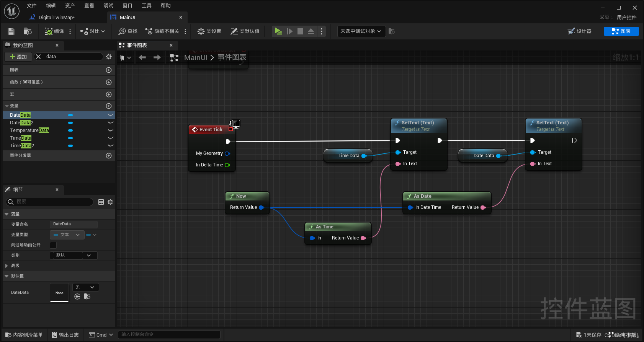Click TimeData variable type color pill
The width and height of the screenshot is (644, 342).
[70, 138]
